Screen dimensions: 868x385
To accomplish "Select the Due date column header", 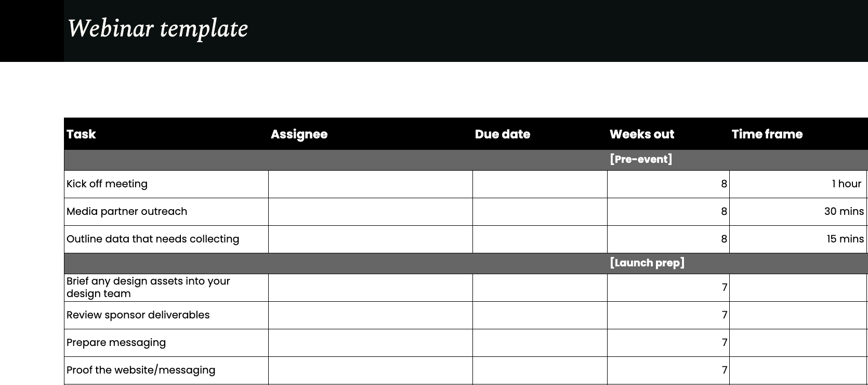I will 502,134.
